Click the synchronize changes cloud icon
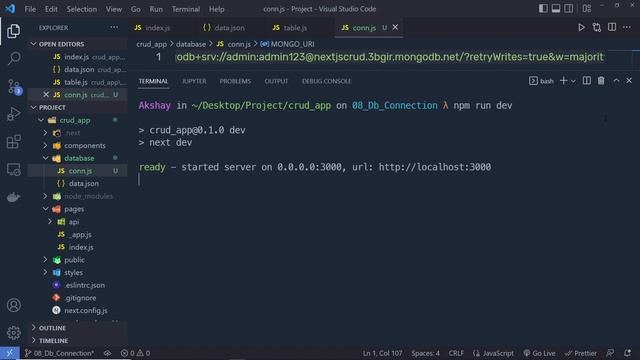 [x=107, y=353]
